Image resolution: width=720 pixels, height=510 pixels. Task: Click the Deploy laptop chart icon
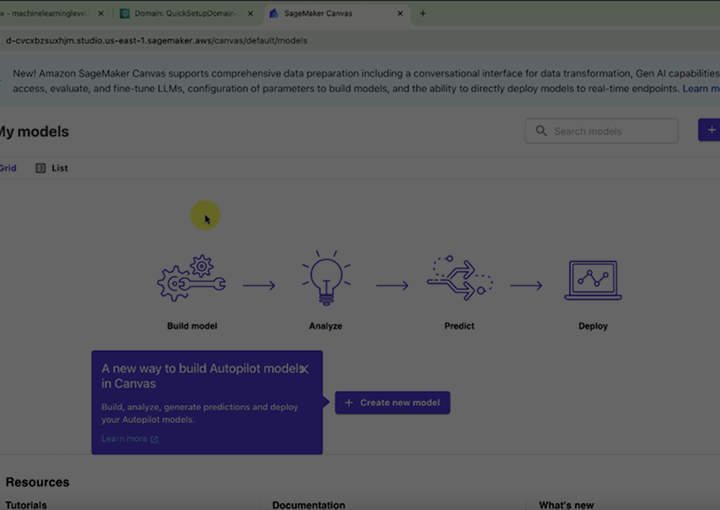point(593,280)
